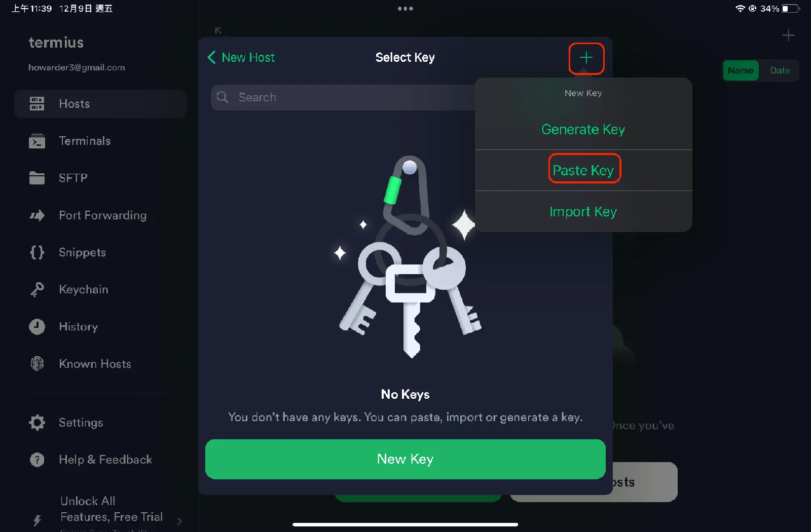Open Snippets braces icon
811x532 pixels.
coord(37,252)
